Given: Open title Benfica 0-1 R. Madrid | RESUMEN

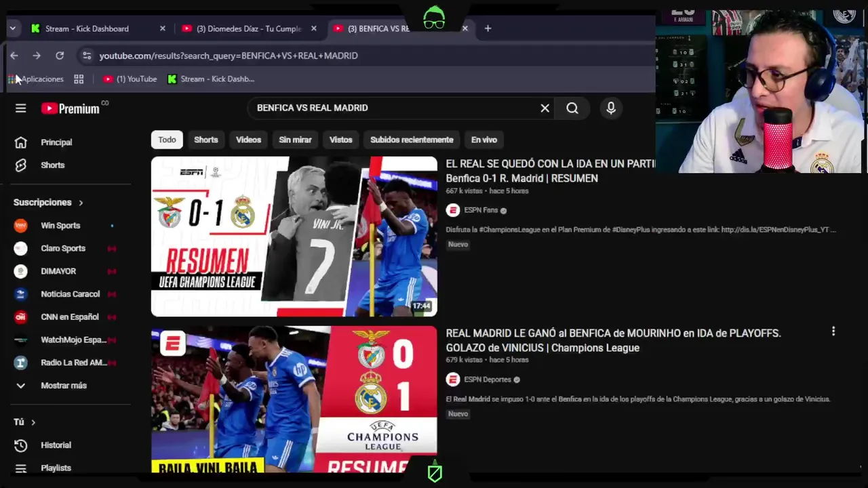Looking at the screenshot, I should [522, 178].
